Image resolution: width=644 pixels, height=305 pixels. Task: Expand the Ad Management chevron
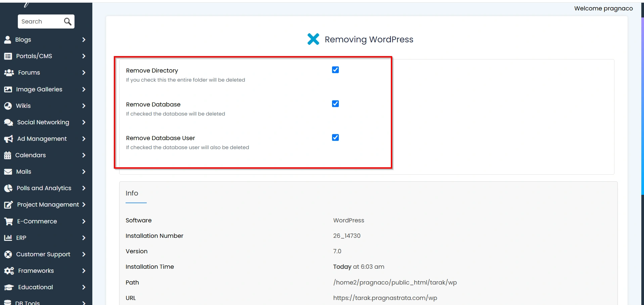(84, 139)
